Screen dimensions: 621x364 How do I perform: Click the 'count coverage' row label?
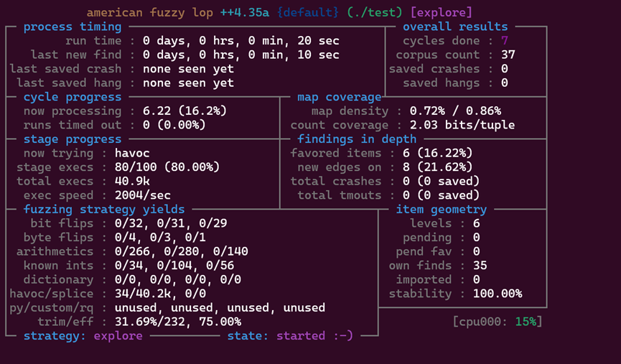(340, 125)
